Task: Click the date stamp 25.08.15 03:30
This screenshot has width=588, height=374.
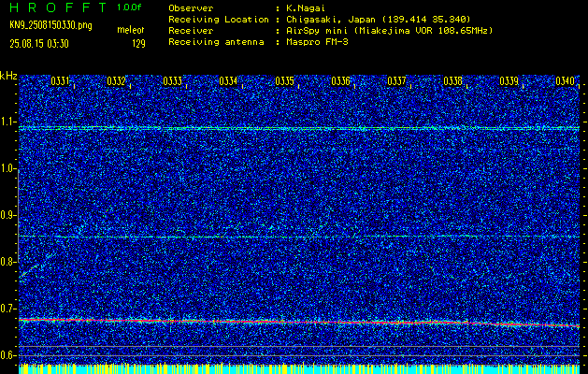Action: 39,44
